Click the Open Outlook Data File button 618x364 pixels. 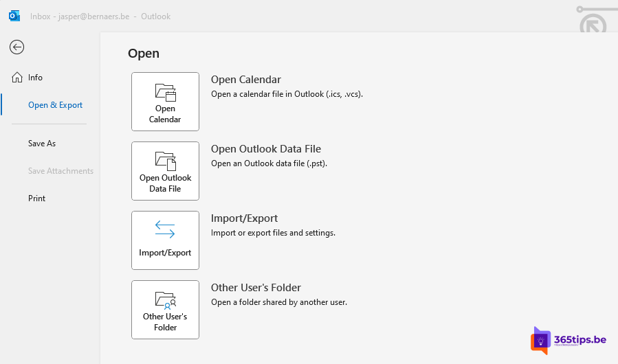[x=165, y=171]
